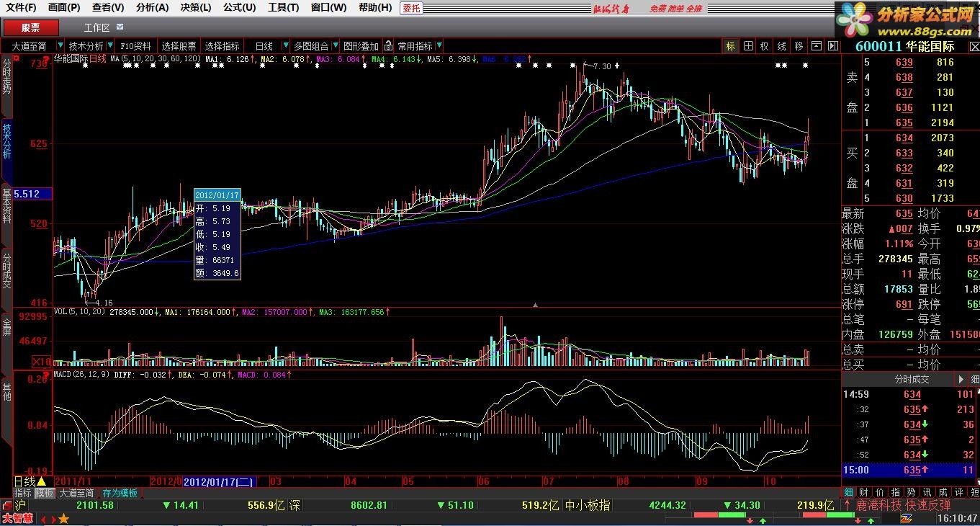980x526 pixels.
Task: Expand the 多图组合 dropdown arrow
Action: tap(335, 46)
